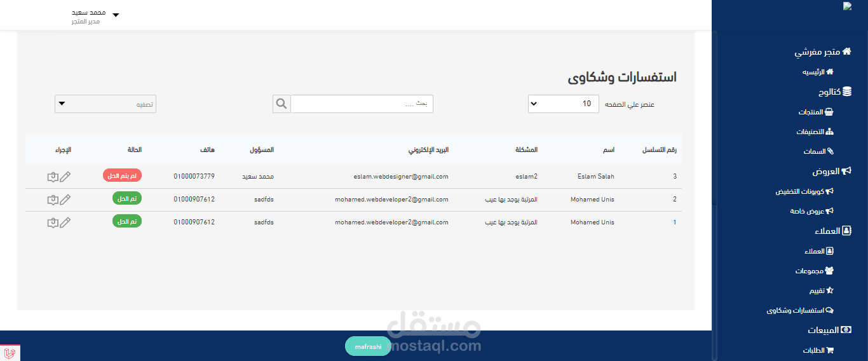This screenshot has height=361, width=868.
Task: Open the items per page dropdown showing 10
Action: click(x=563, y=104)
